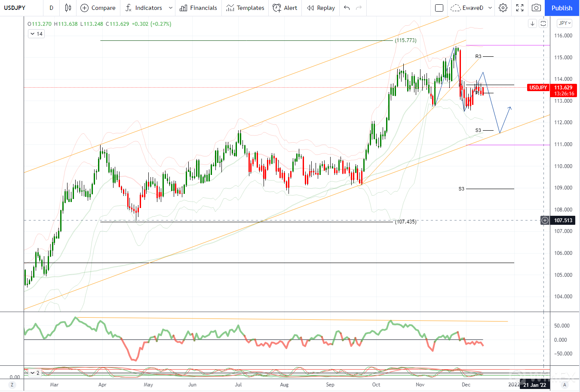Select the layout square icon
580x392 pixels.
(x=439, y=8)
